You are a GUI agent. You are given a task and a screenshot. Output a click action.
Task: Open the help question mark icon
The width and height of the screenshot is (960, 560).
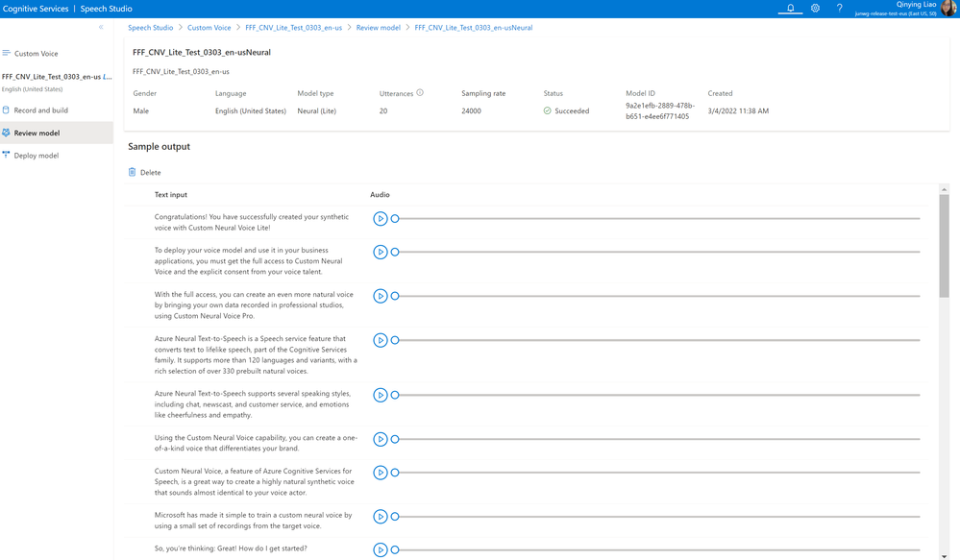tap(839, 8)
